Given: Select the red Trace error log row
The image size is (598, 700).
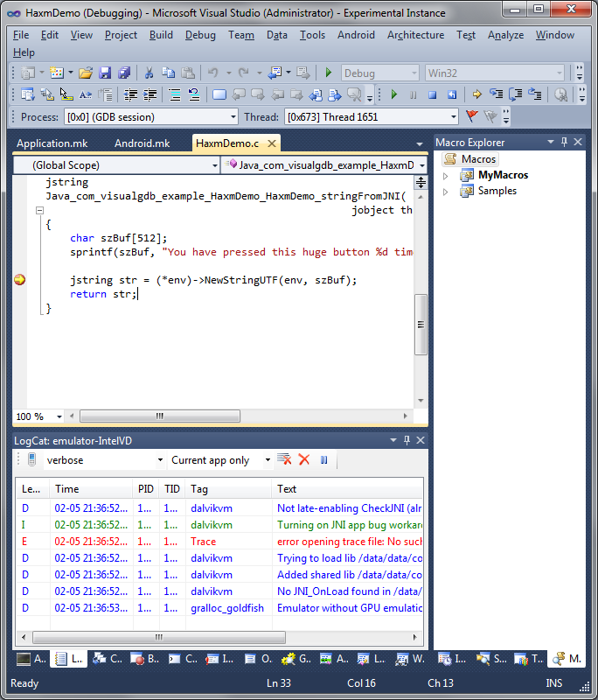Looking at the screenshot, I should point(219,542).
